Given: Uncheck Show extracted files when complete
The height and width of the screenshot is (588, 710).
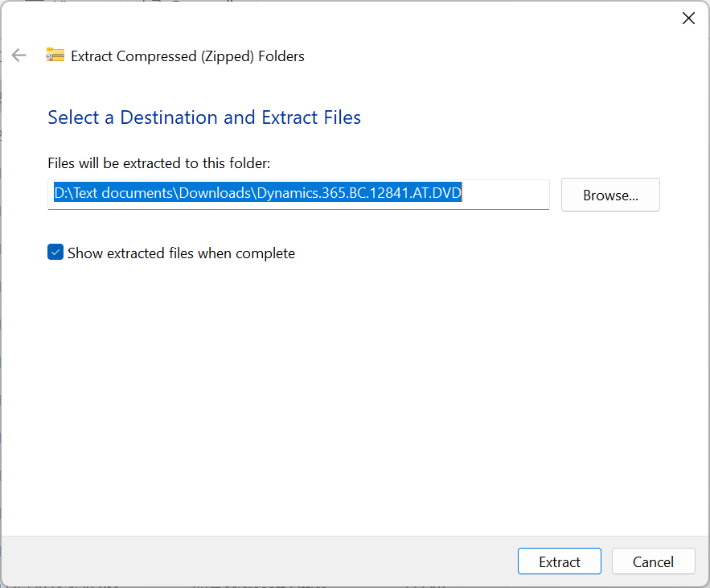Looking at the screenshot, I should 55,253.
